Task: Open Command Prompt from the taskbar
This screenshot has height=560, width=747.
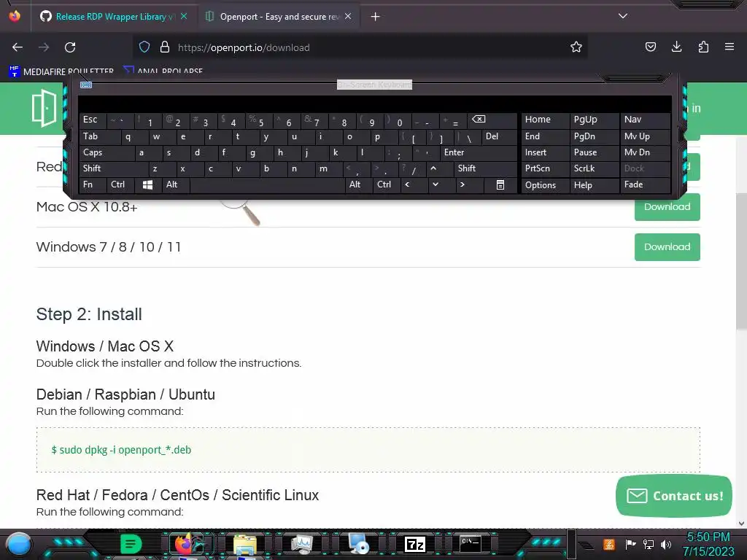Action: (x=471, y=543)
